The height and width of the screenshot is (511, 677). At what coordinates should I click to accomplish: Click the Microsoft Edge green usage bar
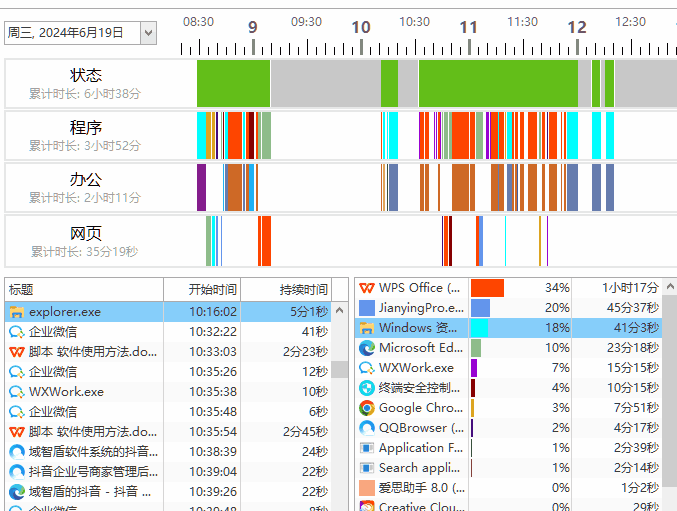coord(476,348)
